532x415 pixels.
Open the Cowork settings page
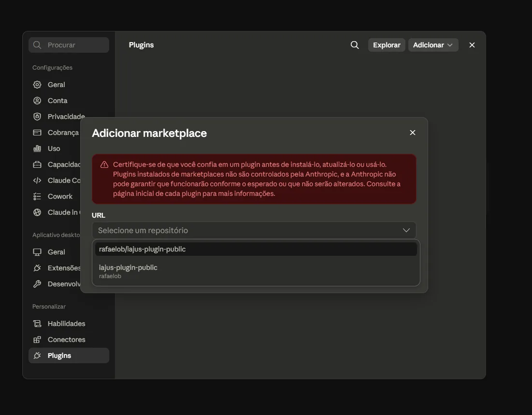point(55,196)
